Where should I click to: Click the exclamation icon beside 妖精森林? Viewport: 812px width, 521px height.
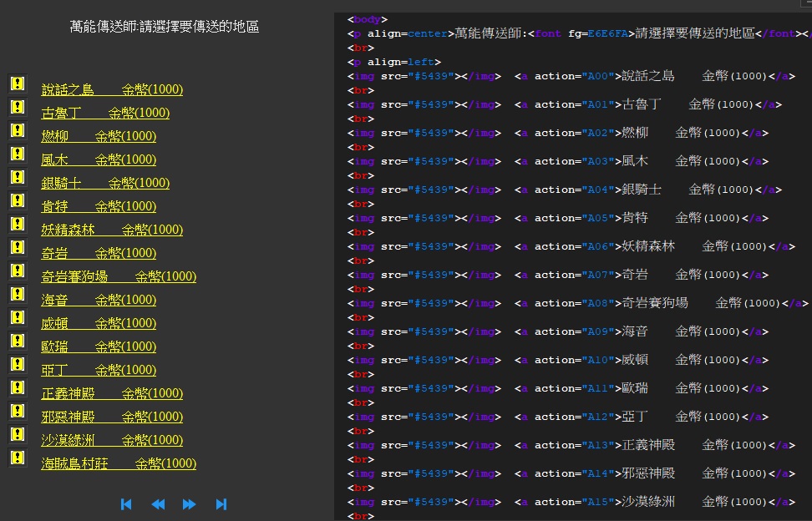pyautogui.click(x=18, y=224)
